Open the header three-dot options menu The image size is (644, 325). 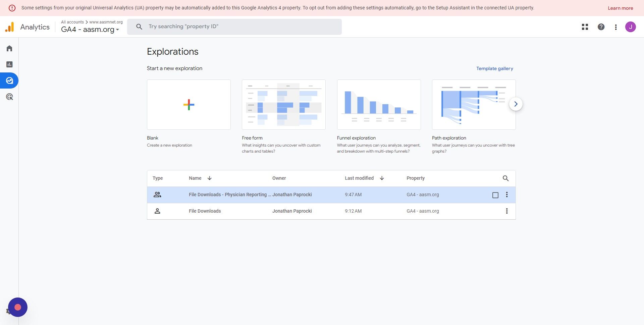click(x=616, y=27)
